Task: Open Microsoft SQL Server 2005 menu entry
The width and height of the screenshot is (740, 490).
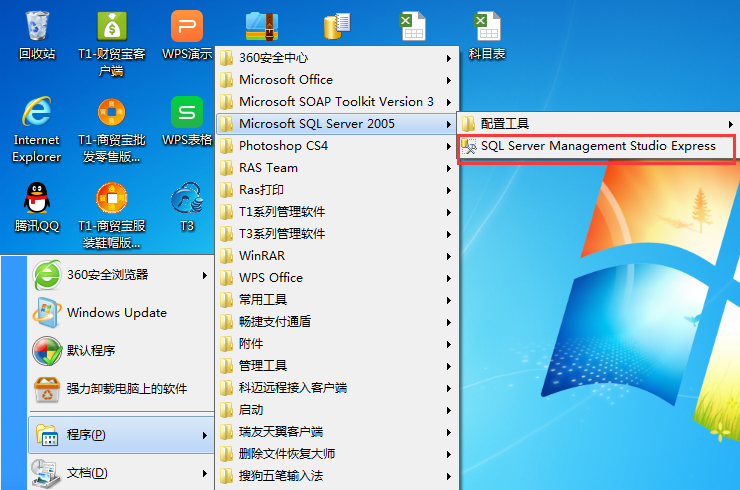Action: coord(336,124)
